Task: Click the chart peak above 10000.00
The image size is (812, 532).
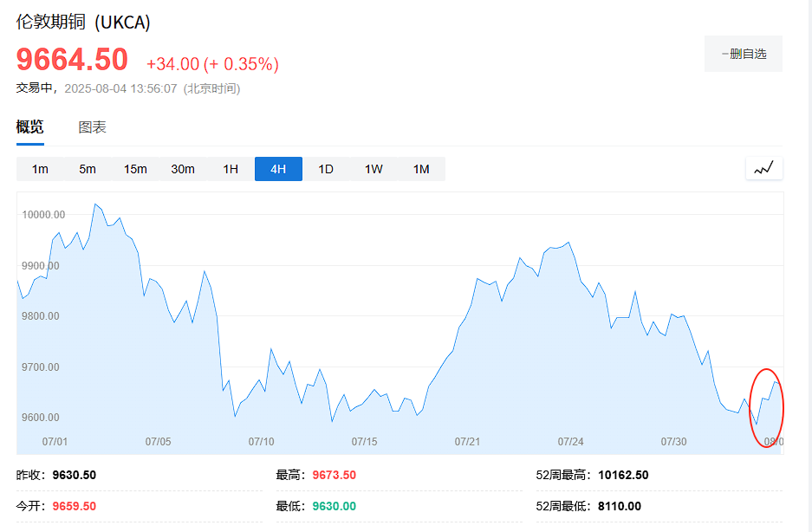Action: click(95, 204)
